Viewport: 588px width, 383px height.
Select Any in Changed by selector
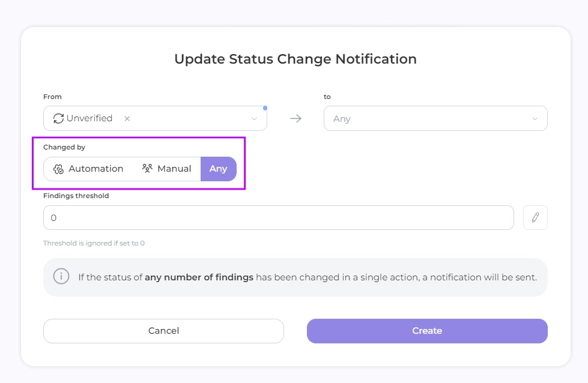218,169
